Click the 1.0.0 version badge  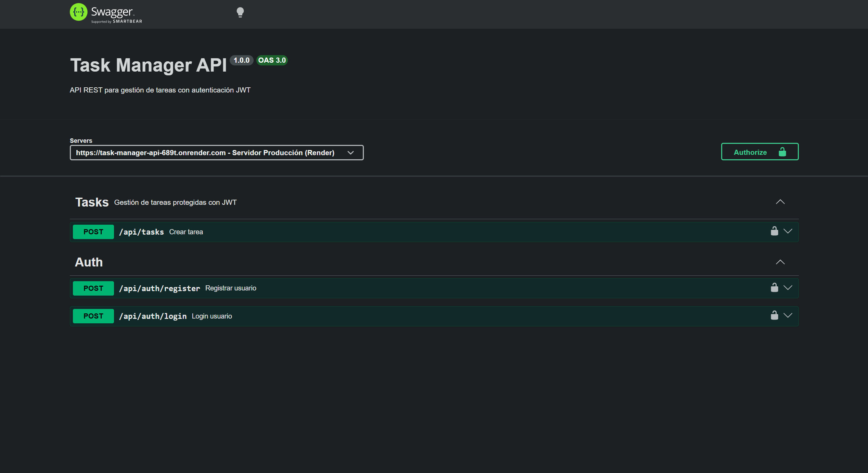(x=241, y=60)
